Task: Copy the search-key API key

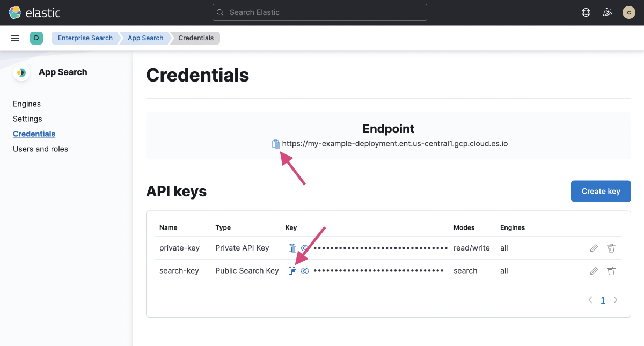Action: point(292,271)
